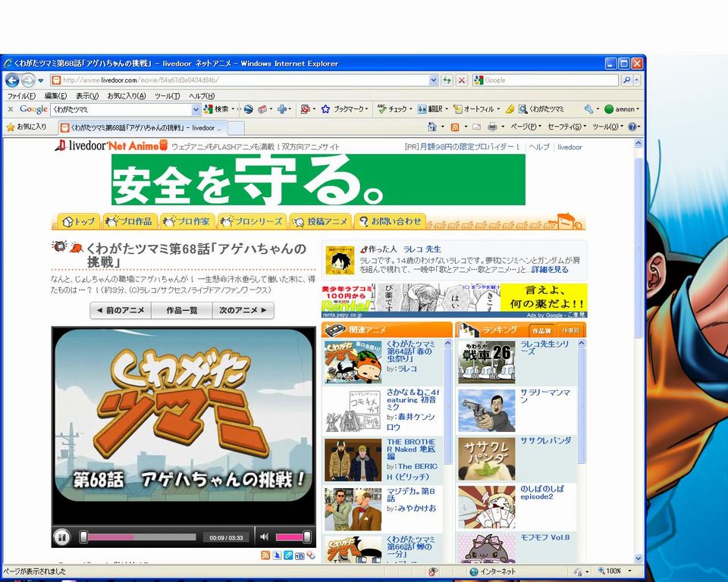This screenshot has height=582, width=728.
Task: Pause the video with the pause button
Action: click(x=61, y=537)
